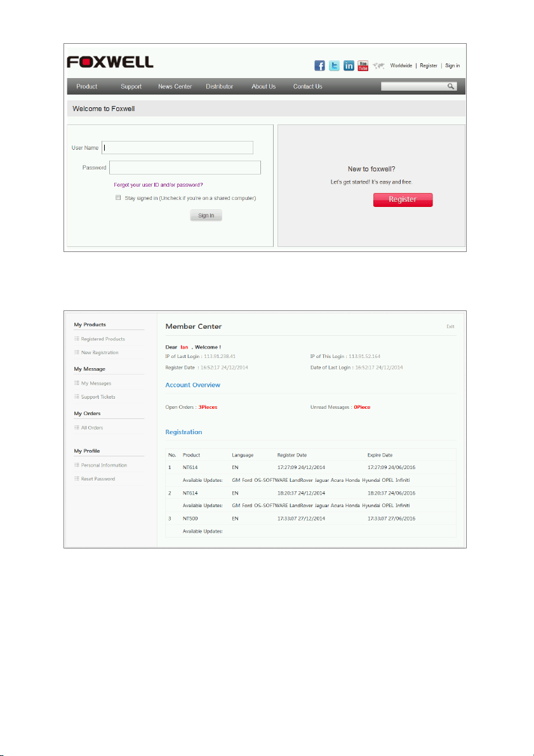534x756 pixels.
Task: Open the Product menu
Action: click(87, 86)
